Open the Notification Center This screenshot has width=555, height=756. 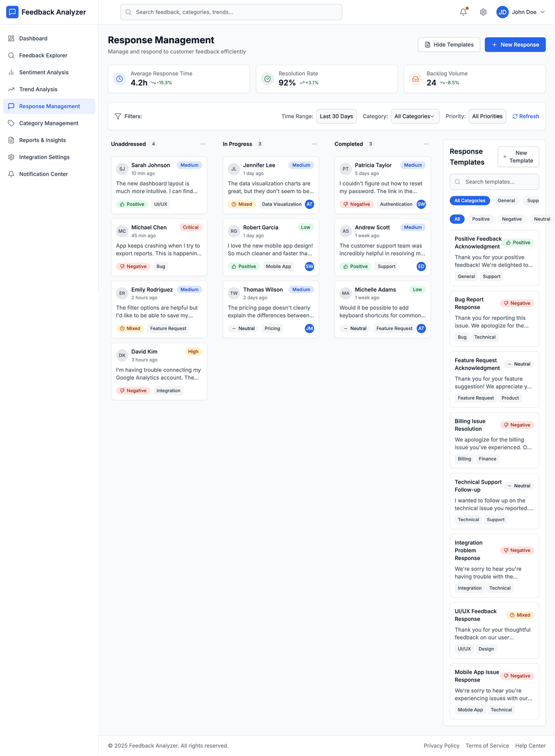[x=43, y=174]
